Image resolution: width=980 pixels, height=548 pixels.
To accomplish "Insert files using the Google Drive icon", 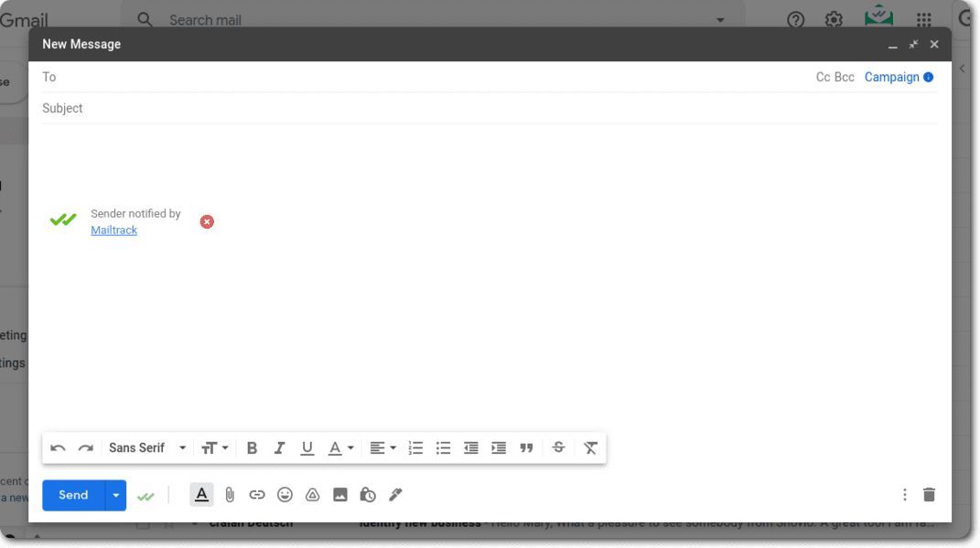I will point(312,495).
